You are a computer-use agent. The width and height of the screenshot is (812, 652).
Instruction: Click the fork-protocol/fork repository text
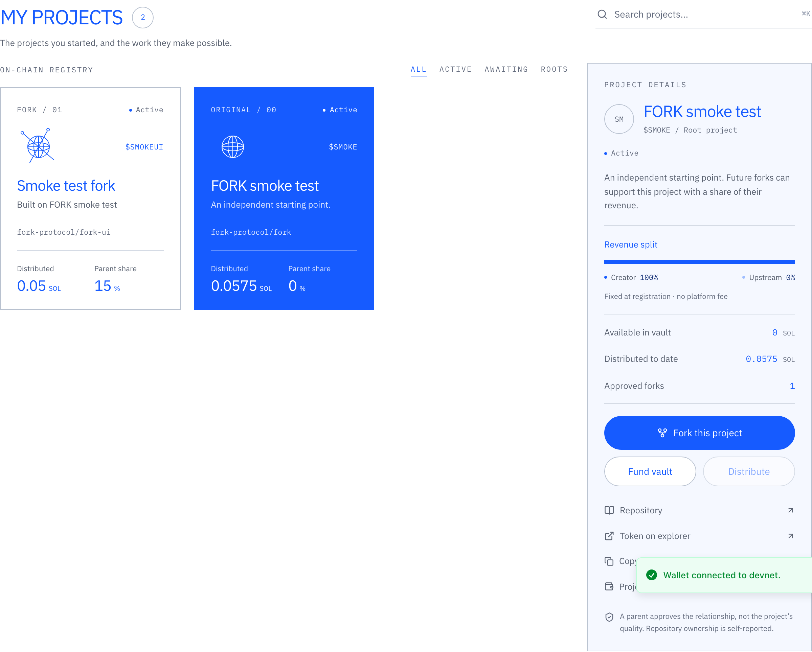[251, 232]
